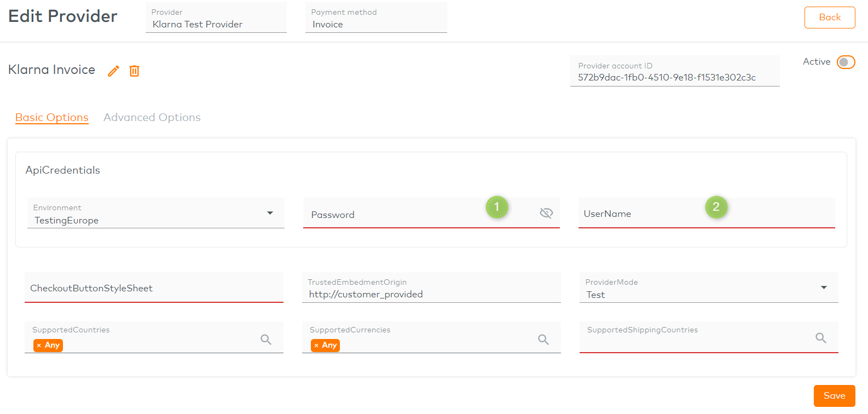
Task: Remove the Any tag from SupportedCurrencies
Action: coord(316,346)
